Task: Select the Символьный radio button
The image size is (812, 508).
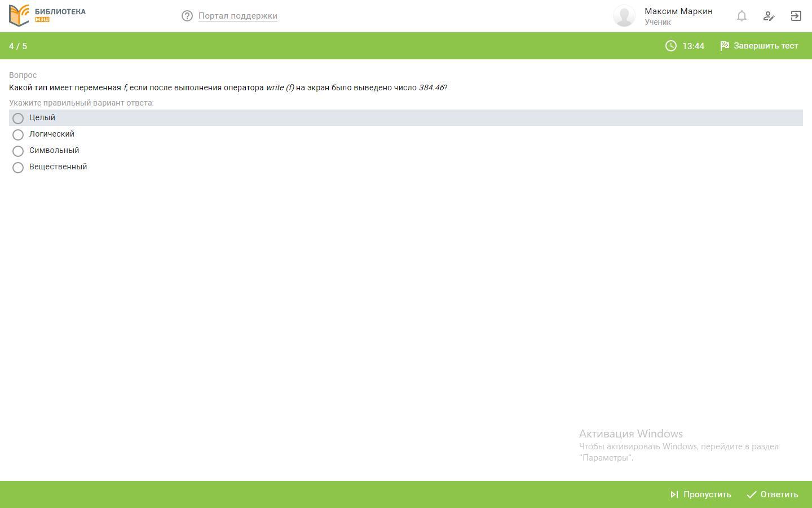Action: 18,151
